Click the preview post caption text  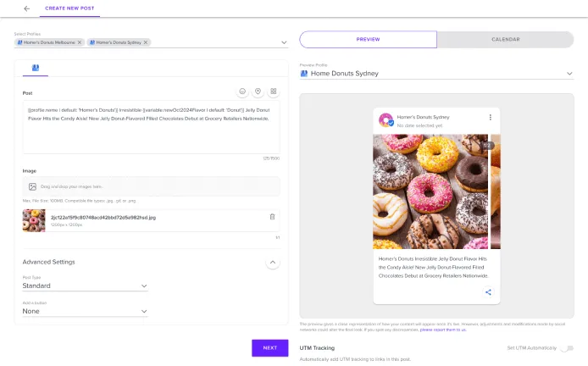433,268
